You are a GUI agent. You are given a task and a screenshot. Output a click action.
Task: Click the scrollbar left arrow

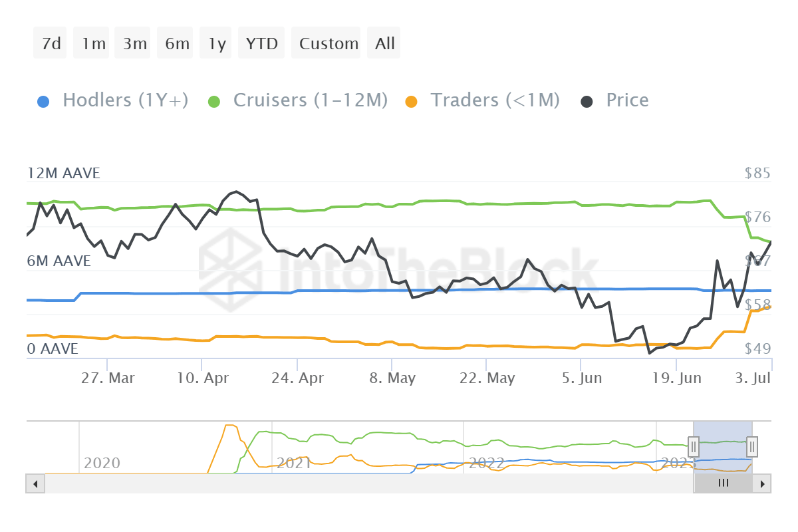click(x=35, y=483)
